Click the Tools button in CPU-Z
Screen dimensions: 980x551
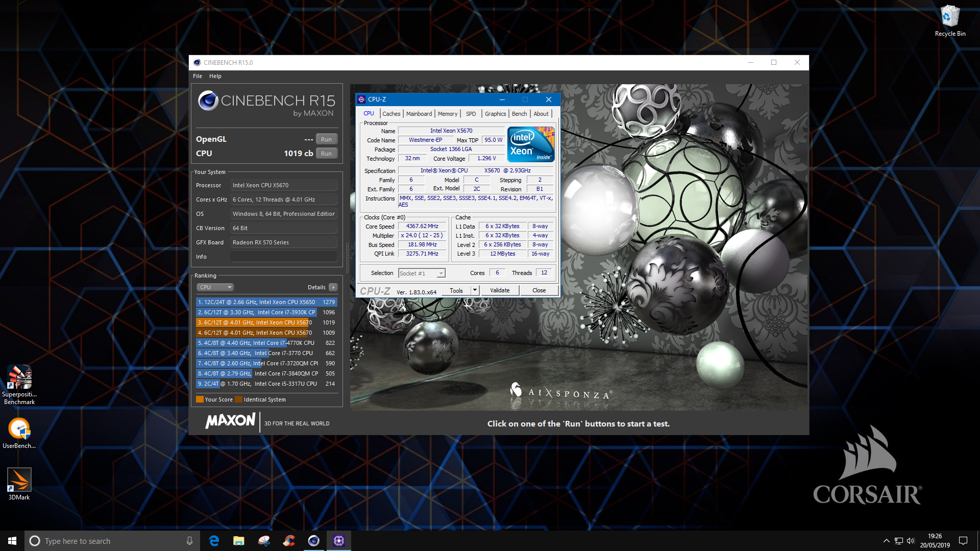[456, 290]
